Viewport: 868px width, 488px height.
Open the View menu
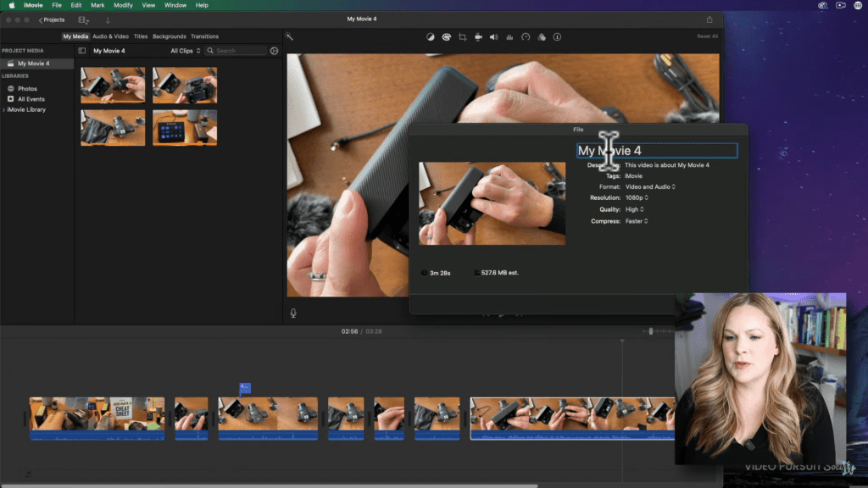tap(148, 5)
